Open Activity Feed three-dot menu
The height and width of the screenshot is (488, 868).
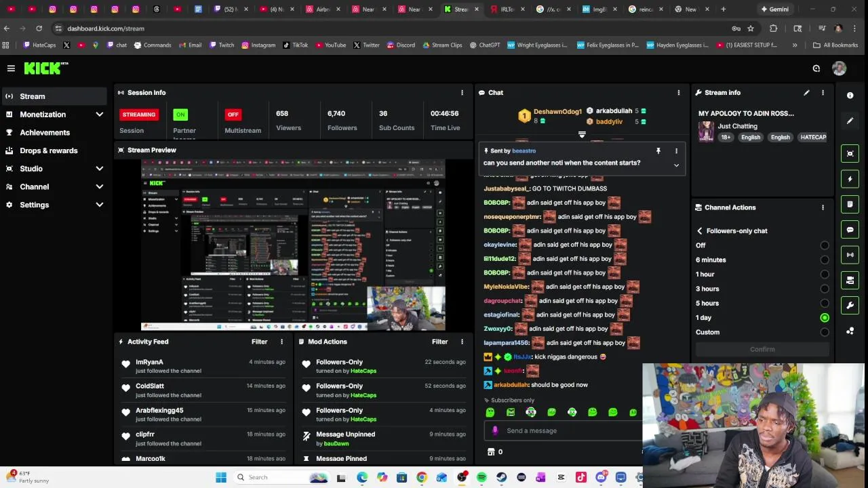(282, 342)
